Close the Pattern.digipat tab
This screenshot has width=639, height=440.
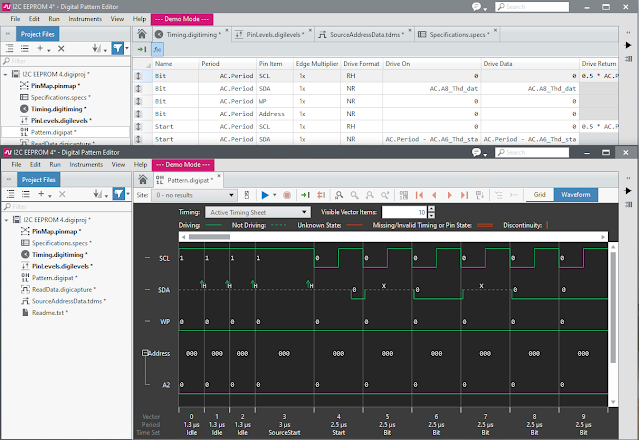(x=219, y=176)
